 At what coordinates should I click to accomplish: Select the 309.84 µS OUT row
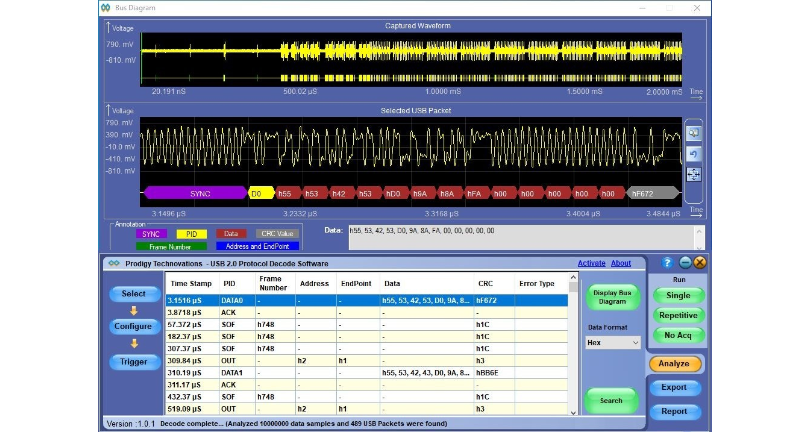coord(367,361)
